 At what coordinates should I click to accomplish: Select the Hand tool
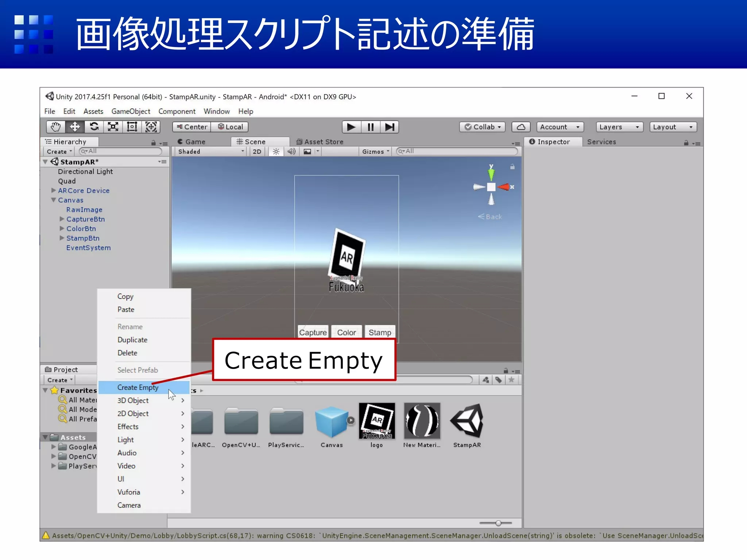(x=56, y=127)
